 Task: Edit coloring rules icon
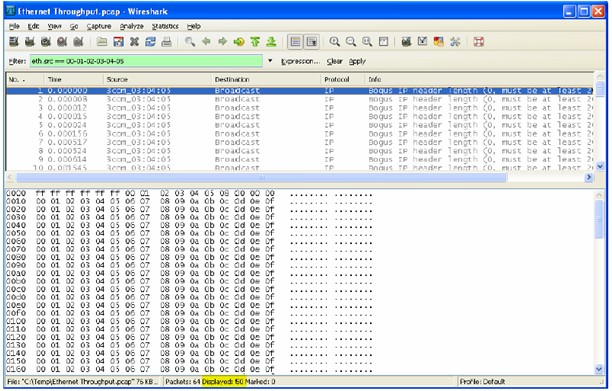pos(439,42)
